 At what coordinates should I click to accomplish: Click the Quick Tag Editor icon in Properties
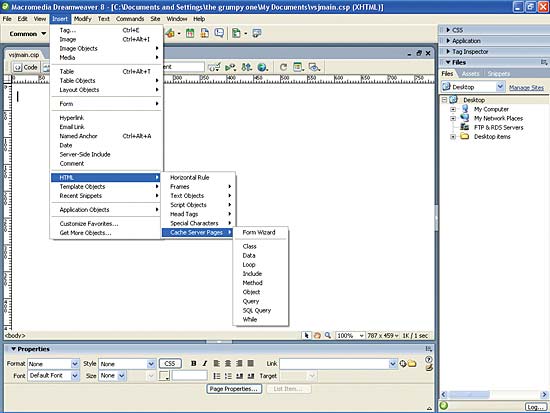coord(429,368)
